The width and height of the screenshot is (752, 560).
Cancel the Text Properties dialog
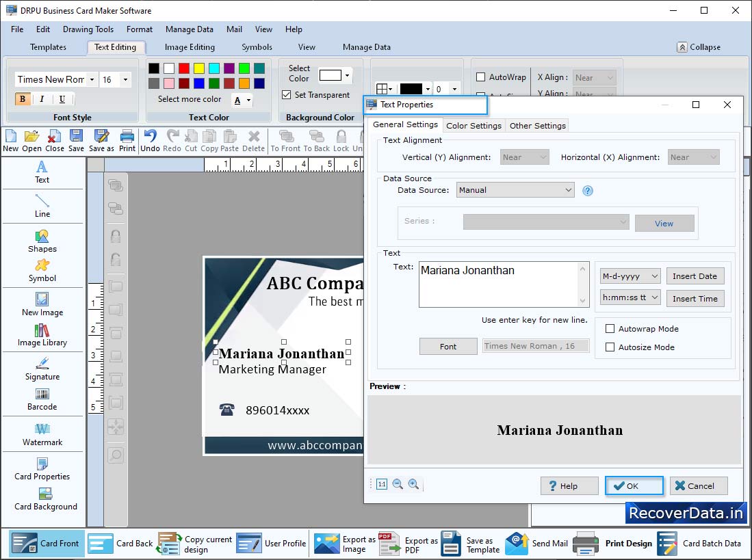pyautogui.click(x=698, y=485)
